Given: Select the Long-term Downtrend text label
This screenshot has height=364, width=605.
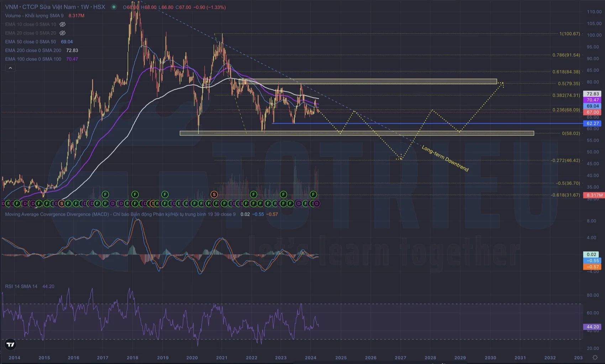Looking at the screenshot, I should click(445, 158).
